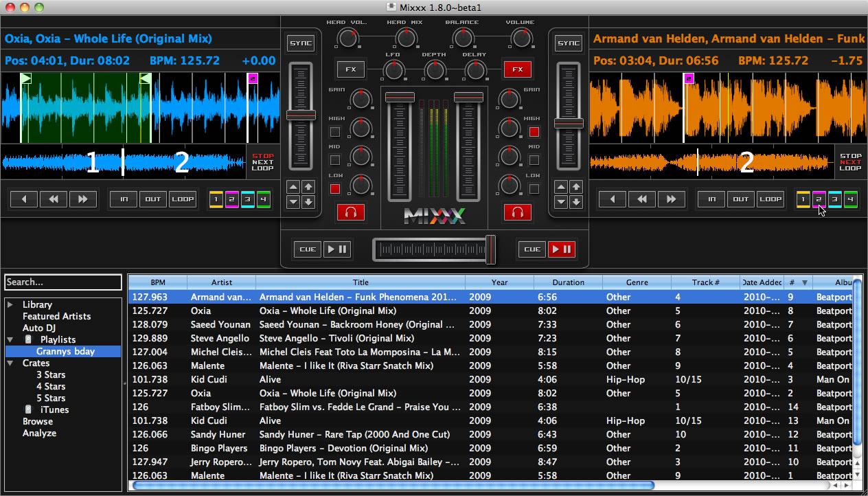The image size is (868, 496).
Task: Click the master VOLUME knob
Action: [522, 38]
